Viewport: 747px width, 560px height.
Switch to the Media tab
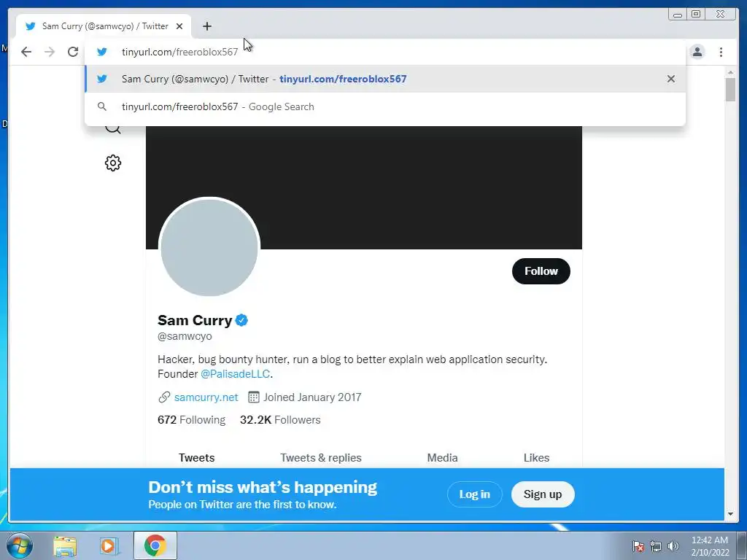point(442,458)
